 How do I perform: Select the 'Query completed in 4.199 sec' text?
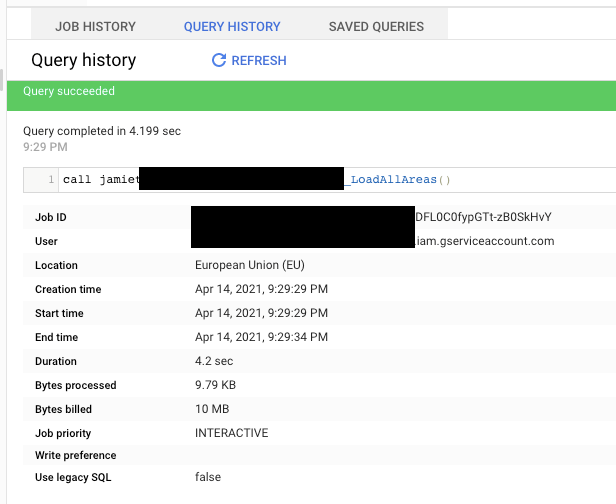pyautogui.click(x=102, y=131)
